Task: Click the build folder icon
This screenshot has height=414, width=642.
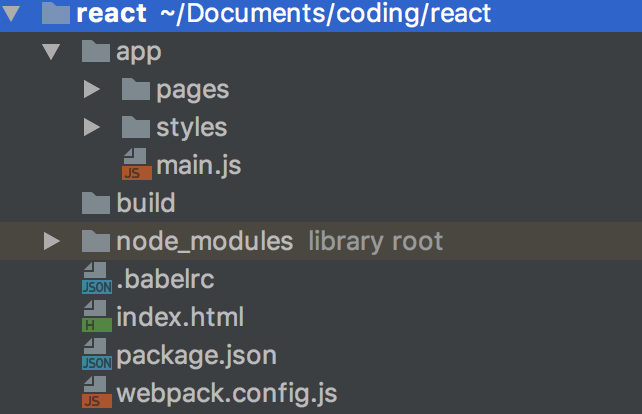Action: (x=96, y=203)
